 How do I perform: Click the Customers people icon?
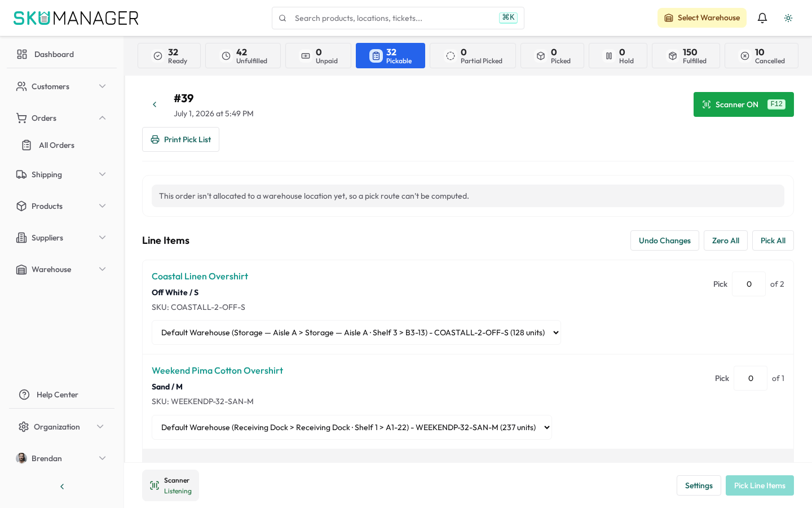click(21, 86)
